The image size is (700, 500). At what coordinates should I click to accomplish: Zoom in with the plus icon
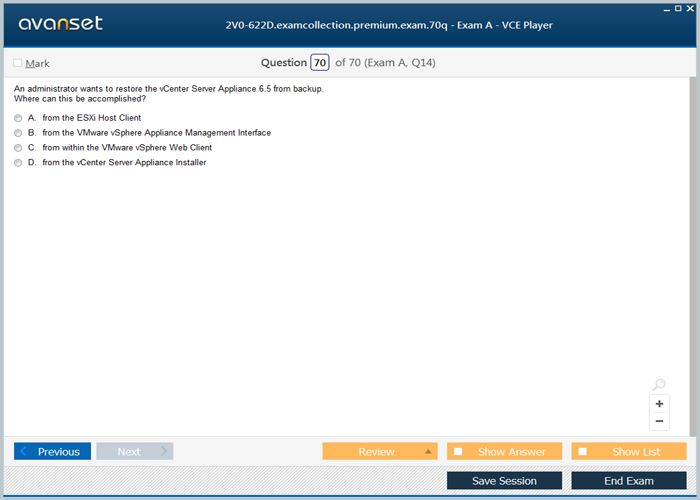point(659,404)
